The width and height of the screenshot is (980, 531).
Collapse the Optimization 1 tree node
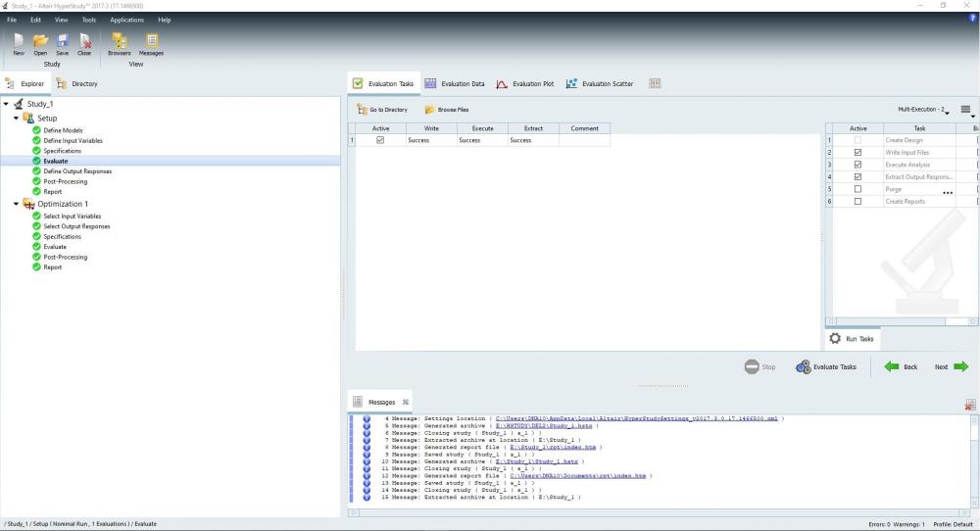click(17, 204)
